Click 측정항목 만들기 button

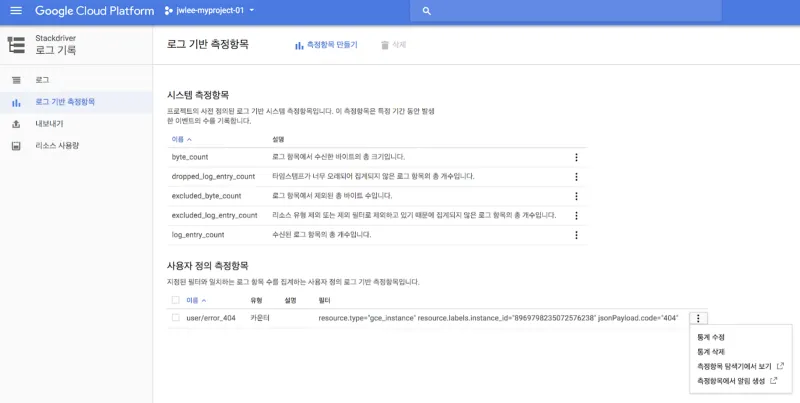click(326, 45)
